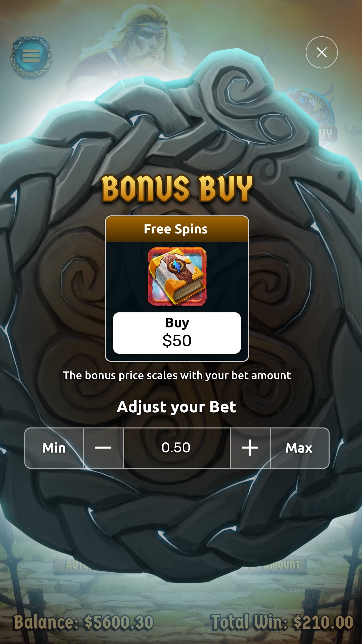Increase bet with the plus icon
The image size is (362, 644).
pos(250,448)
